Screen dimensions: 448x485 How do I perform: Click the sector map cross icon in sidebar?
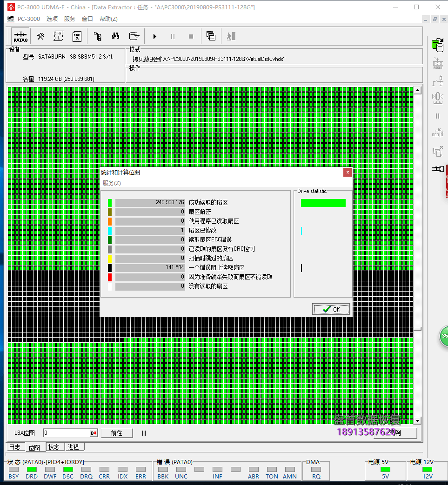pos(438,133)
